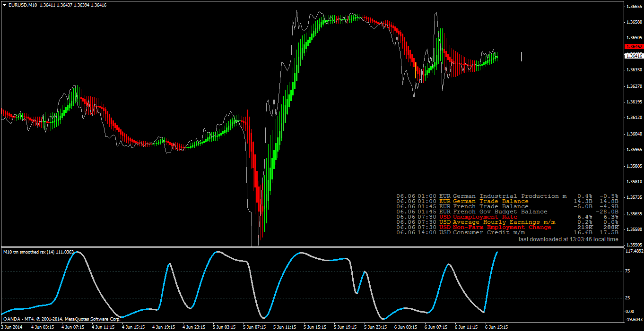The height and width of the screenshot is (331, 644).
Task: Click the '4 Jun 03:15' time axis label
Action: coord(42,327)
